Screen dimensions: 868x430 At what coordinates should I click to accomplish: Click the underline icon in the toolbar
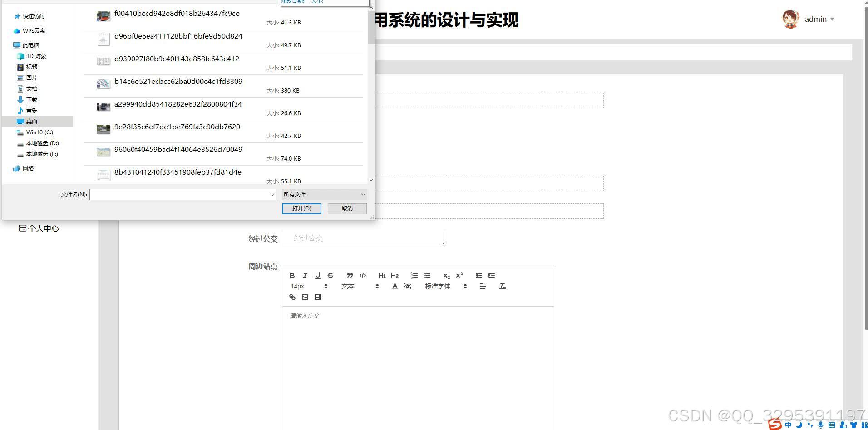coord(317,275)
